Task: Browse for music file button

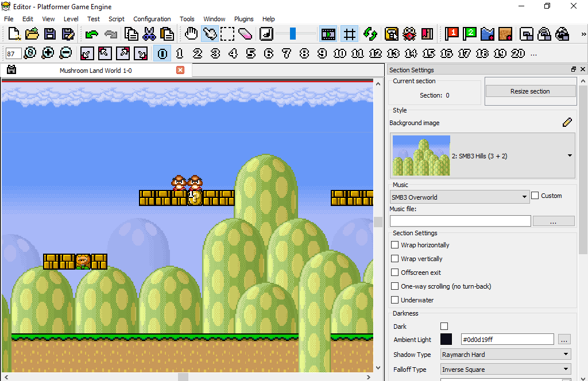Action: click(554, 221)
